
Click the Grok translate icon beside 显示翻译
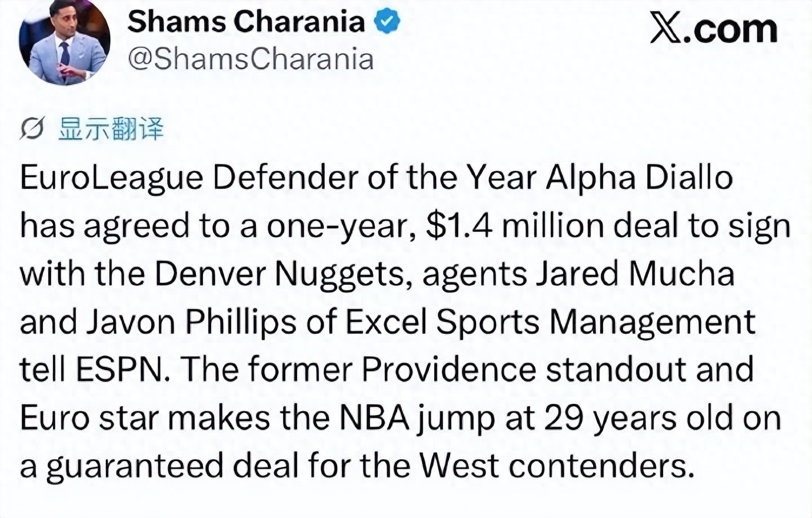point(32,129)
